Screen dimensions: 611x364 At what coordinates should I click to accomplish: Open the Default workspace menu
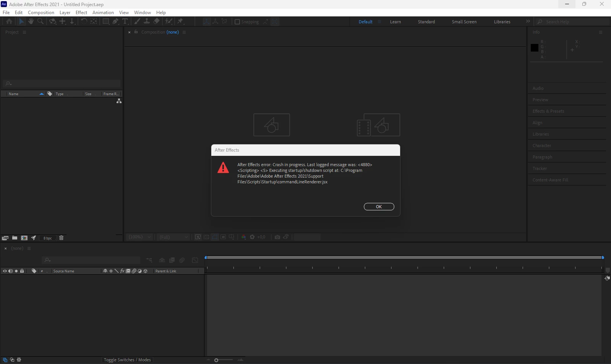[379, 22]
